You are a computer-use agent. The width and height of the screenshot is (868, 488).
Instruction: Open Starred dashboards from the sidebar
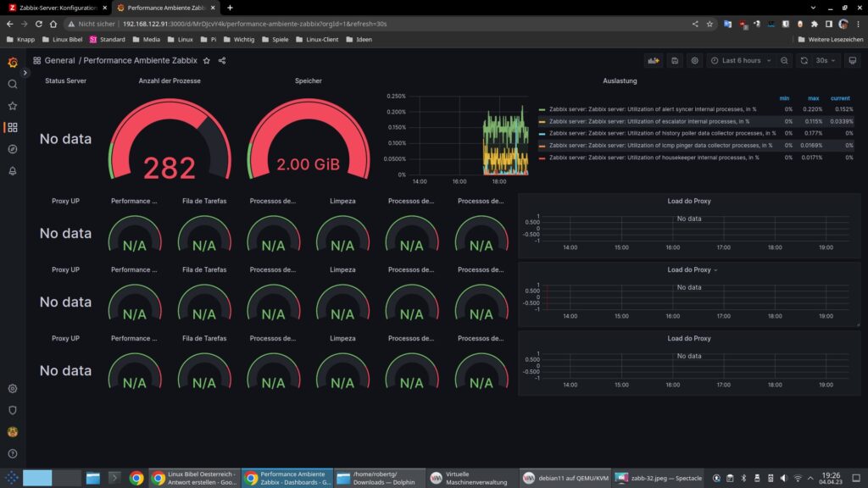[13, 106]
